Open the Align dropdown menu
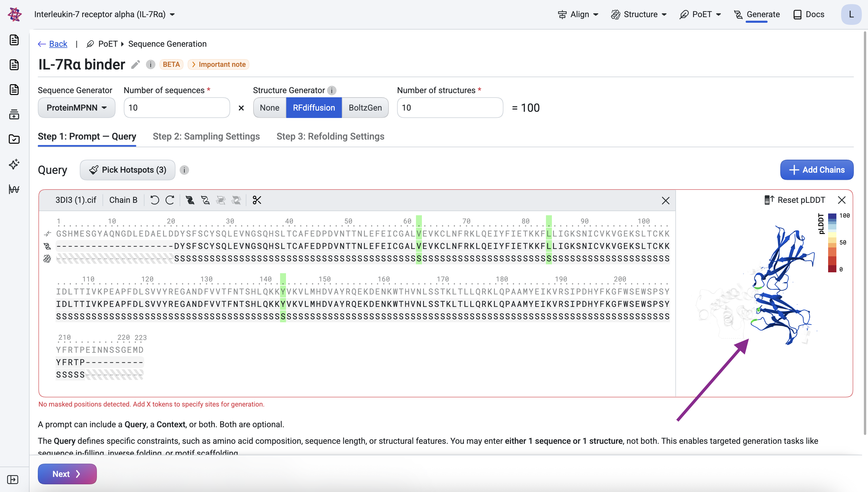This screenshot has width=868, height=492. [578, 14]
